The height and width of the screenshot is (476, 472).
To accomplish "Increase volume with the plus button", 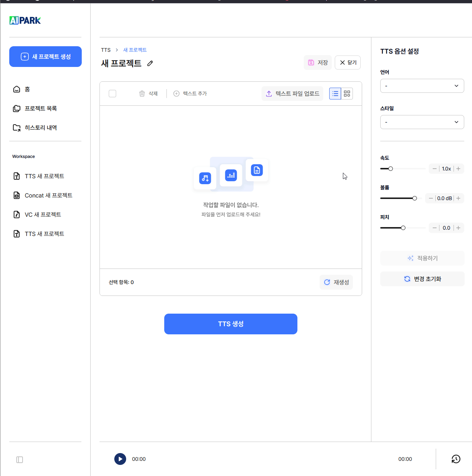I will click(458, 198).
